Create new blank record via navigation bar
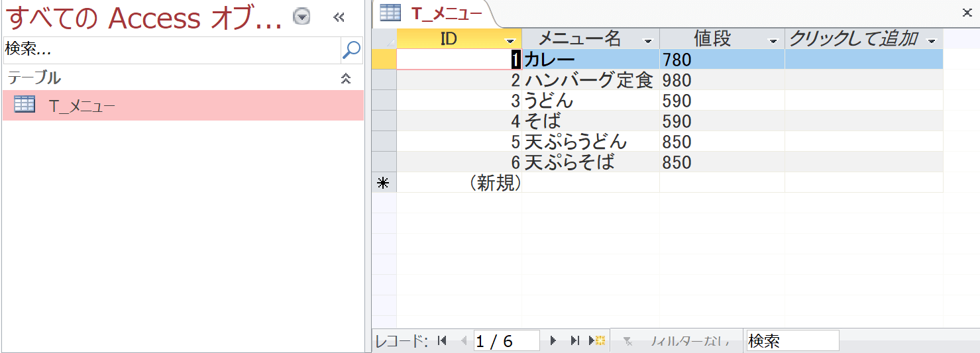This screenshot has height=353, width=980. coord(597,341)
